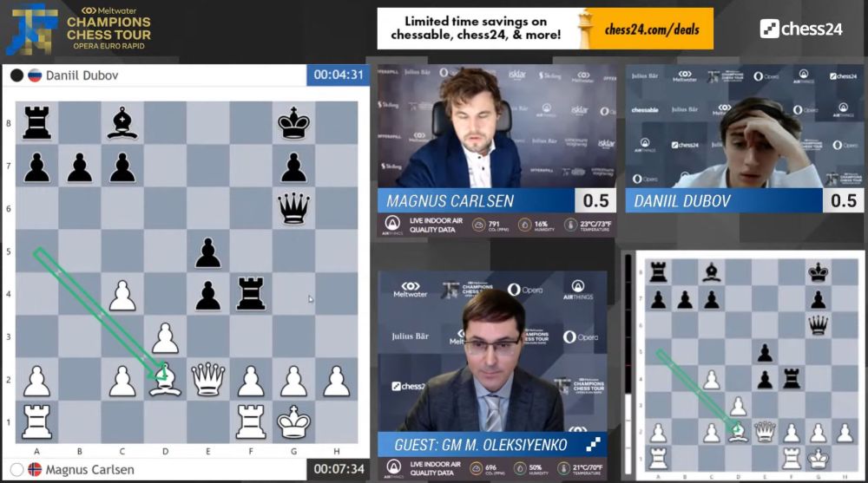Click the black queen on g6

[293, 208]
